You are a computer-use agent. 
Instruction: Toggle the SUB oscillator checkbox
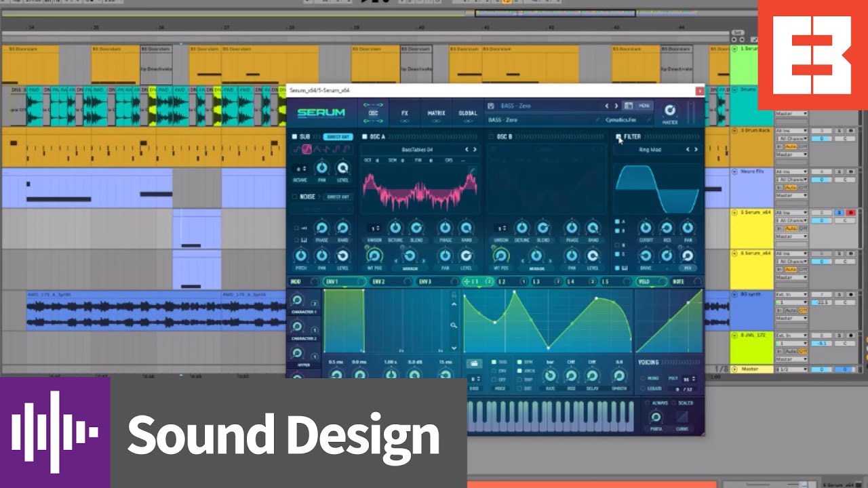(x=294, y=137)
